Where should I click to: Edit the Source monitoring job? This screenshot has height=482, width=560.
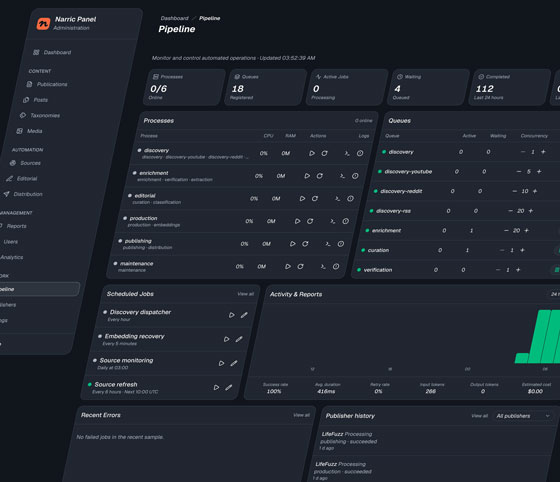[234, 363]
